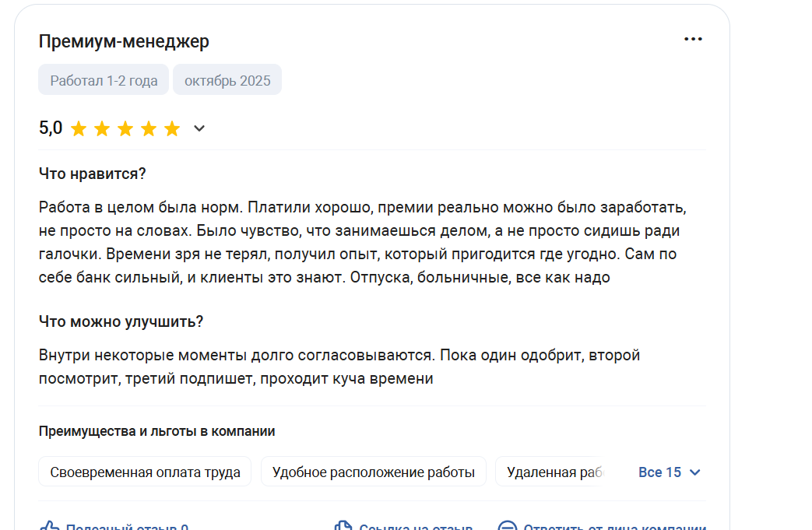Click the "Что можно улучшить?" answer text
812x530 pixels.
(339, 367)
